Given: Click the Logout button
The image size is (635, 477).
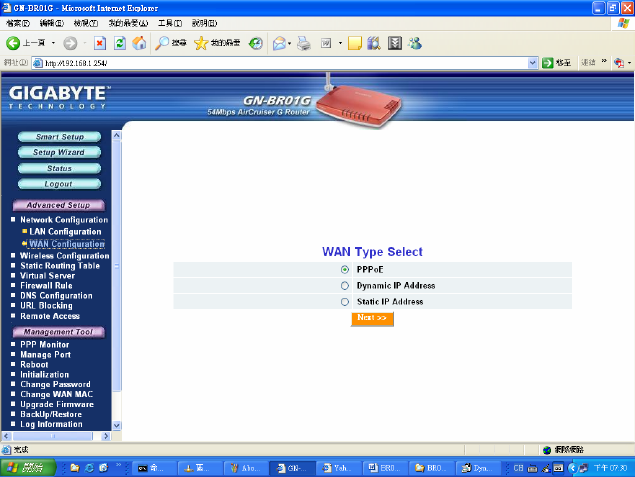Looking at the screenshot, I should click(60, 184).
